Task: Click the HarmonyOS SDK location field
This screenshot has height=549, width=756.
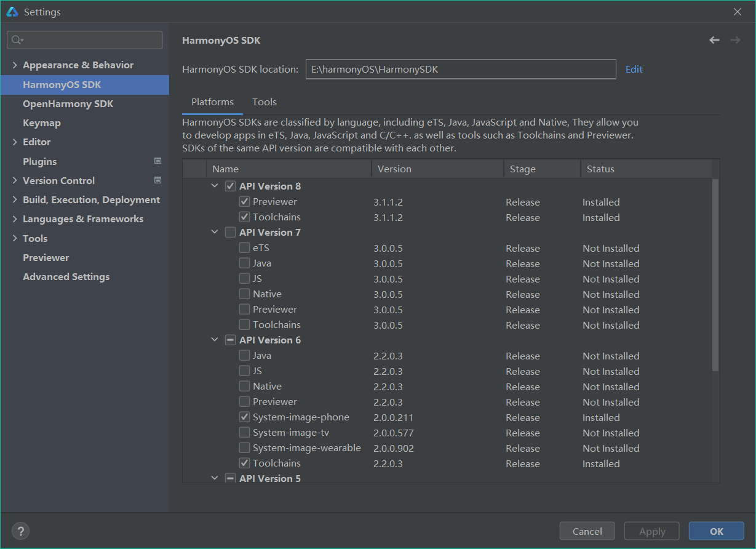Action: coord(461,70)
